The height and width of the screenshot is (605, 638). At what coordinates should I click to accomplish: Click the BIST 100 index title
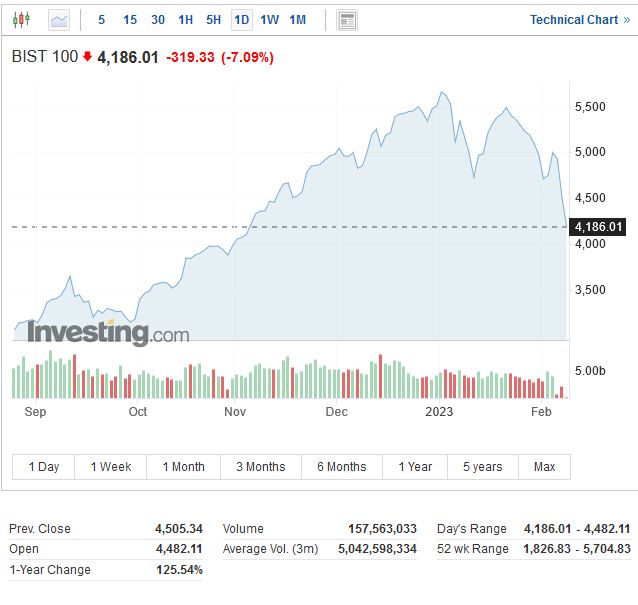point(44,57)
